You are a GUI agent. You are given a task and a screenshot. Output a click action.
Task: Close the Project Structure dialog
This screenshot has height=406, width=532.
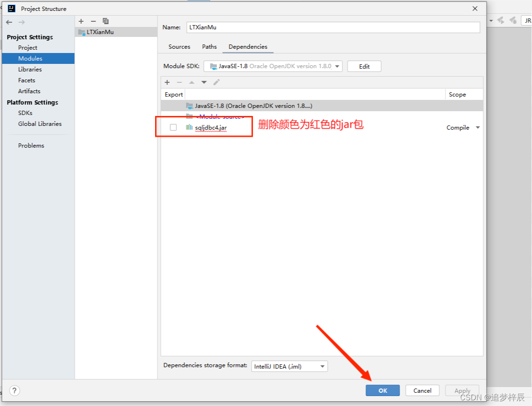coord(475,9)
